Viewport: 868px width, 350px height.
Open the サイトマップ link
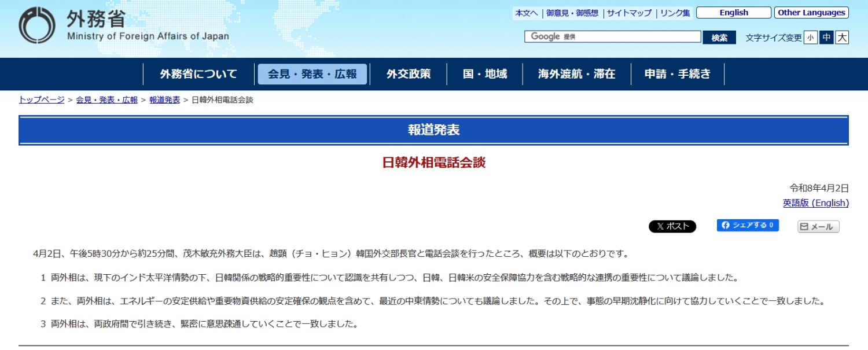point(629,13)
